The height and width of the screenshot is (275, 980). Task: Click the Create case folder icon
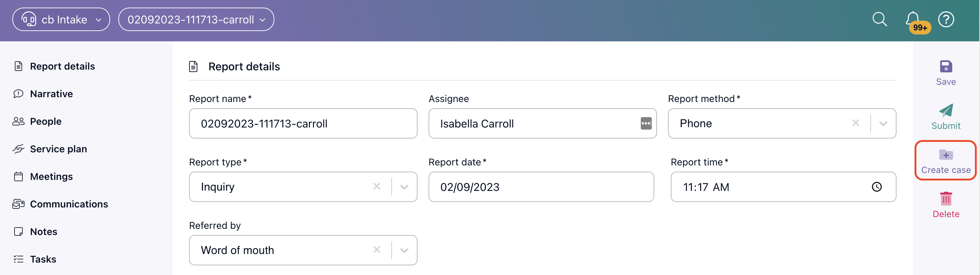[x=946, y=155]
